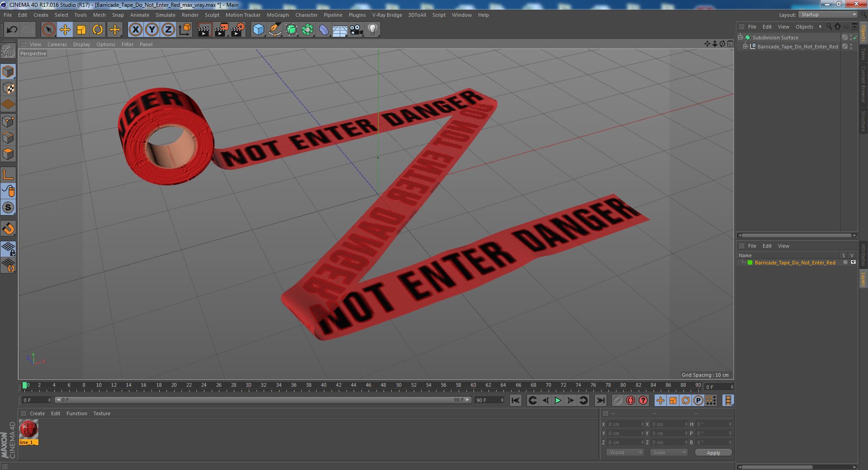
Task: Click Render View clapperboard icon
Action: (x=204, y=30)
